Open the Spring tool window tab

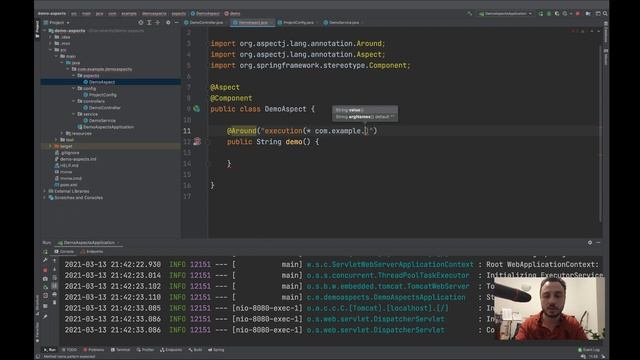point(216,350)
